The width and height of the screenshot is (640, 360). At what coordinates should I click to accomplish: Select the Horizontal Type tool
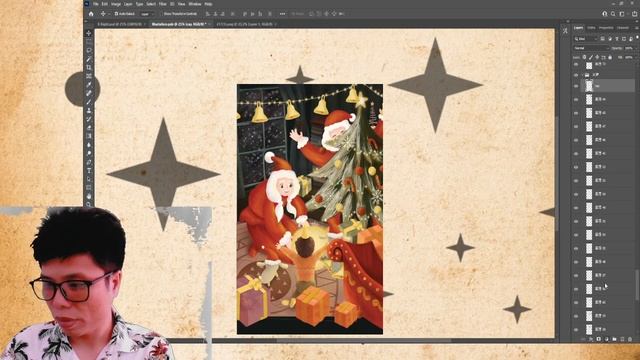(89, 170)
